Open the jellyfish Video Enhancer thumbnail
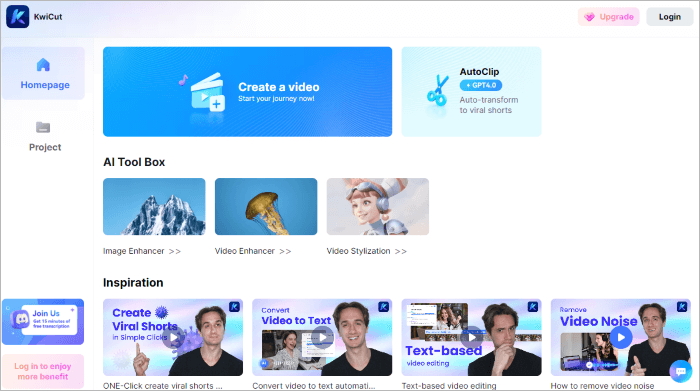The height and width of the screenshot is (391, 700). pos(266,207)
